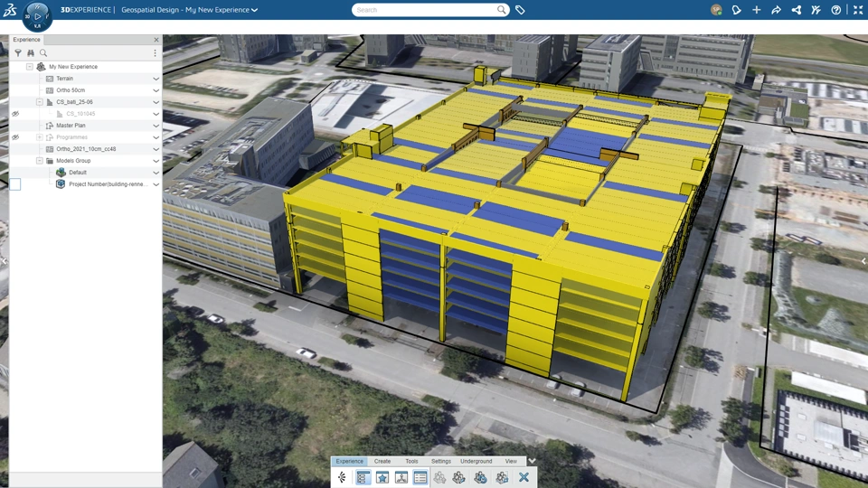
Task: Switch to the View tab
Action: (x=511, y=461)
